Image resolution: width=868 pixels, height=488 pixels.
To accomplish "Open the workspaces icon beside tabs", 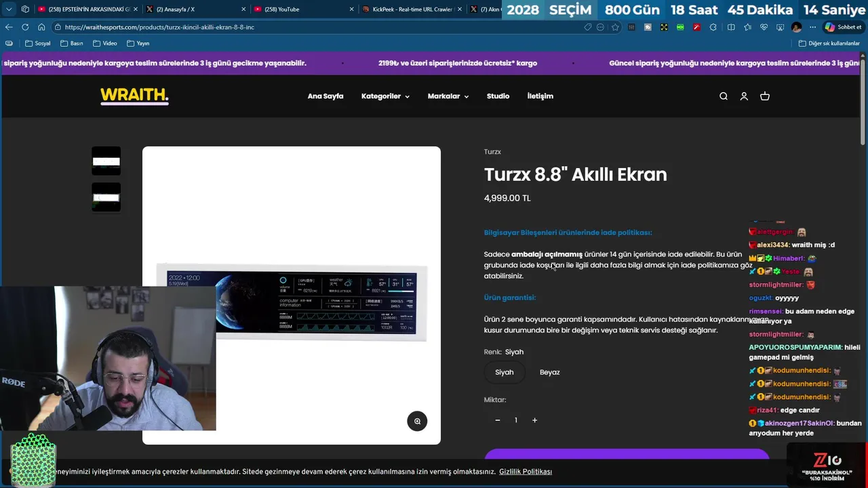I will click(x=25, y=9).
